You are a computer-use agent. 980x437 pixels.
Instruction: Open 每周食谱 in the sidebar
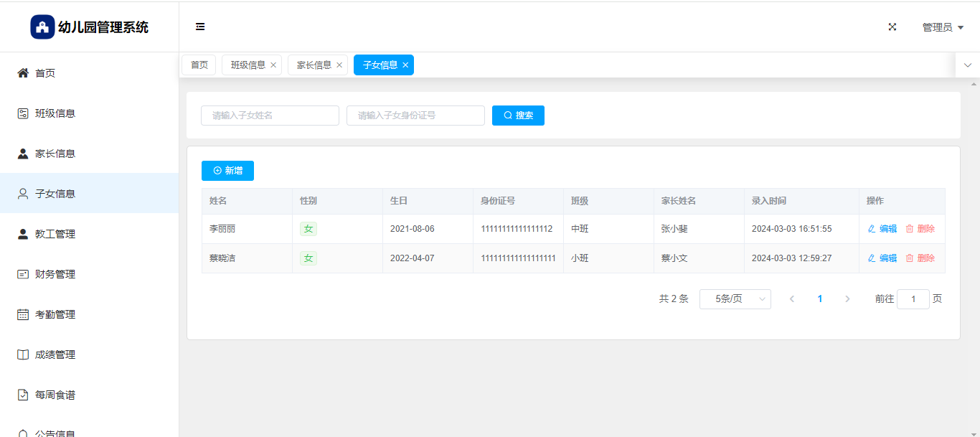coord(55,395)
